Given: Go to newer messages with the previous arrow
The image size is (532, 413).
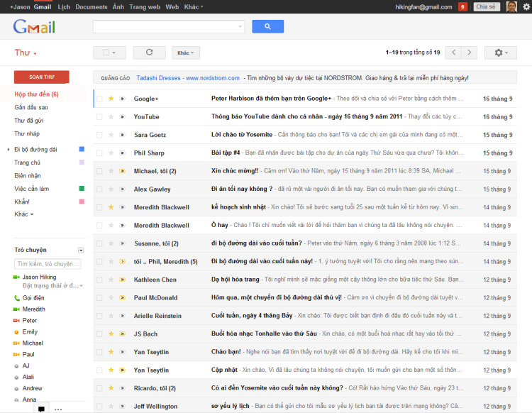Looking at the screenshot, I should (x=454, y=53).
